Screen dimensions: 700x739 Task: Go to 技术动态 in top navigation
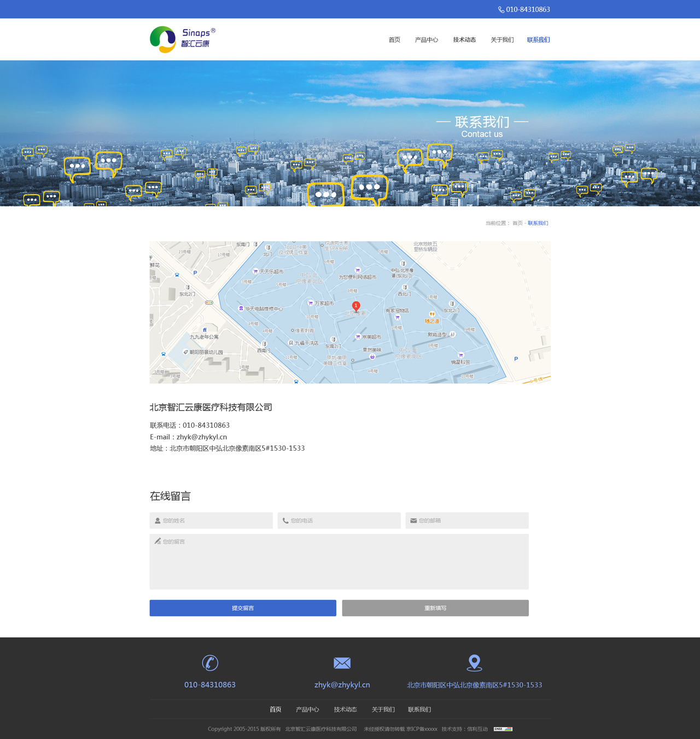(464, 40)
